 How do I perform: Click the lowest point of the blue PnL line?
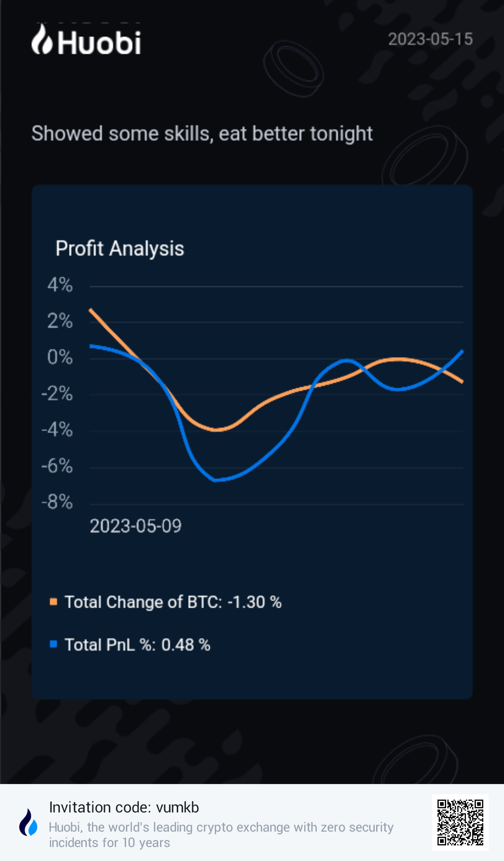(x=216, y=480)
